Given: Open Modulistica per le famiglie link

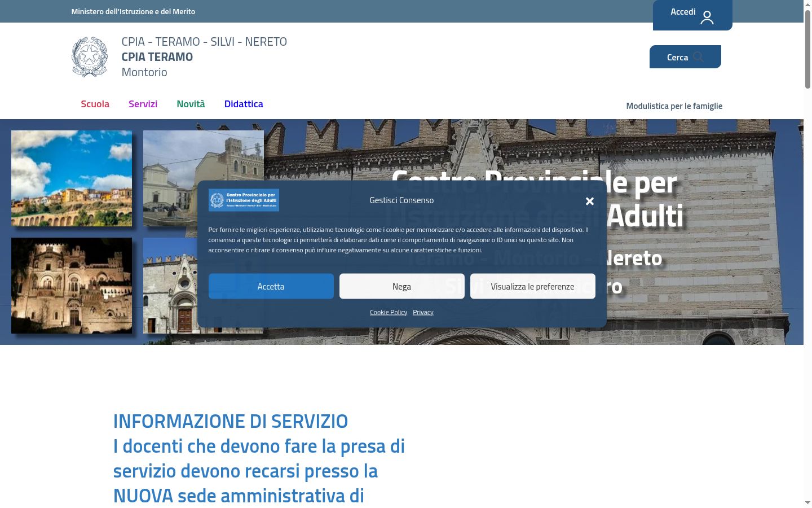Looking at the screenshot, I should coord(674,106).
